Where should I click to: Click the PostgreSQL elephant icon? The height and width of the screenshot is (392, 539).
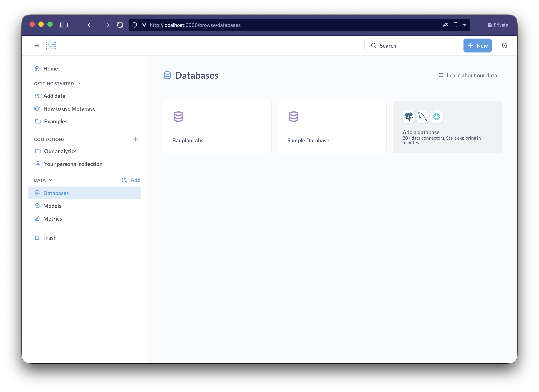coord(409,116)
